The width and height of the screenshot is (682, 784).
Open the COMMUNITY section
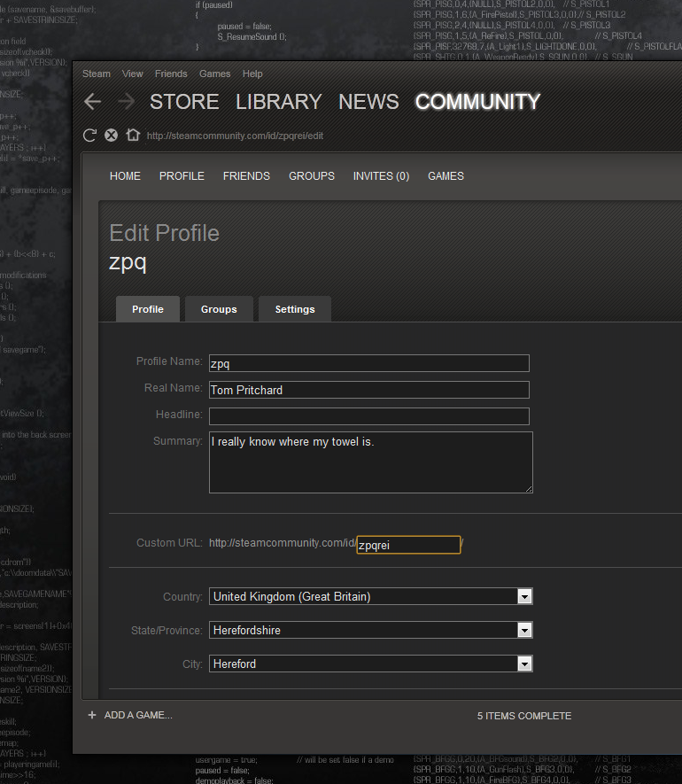click(x=477, y=102)
